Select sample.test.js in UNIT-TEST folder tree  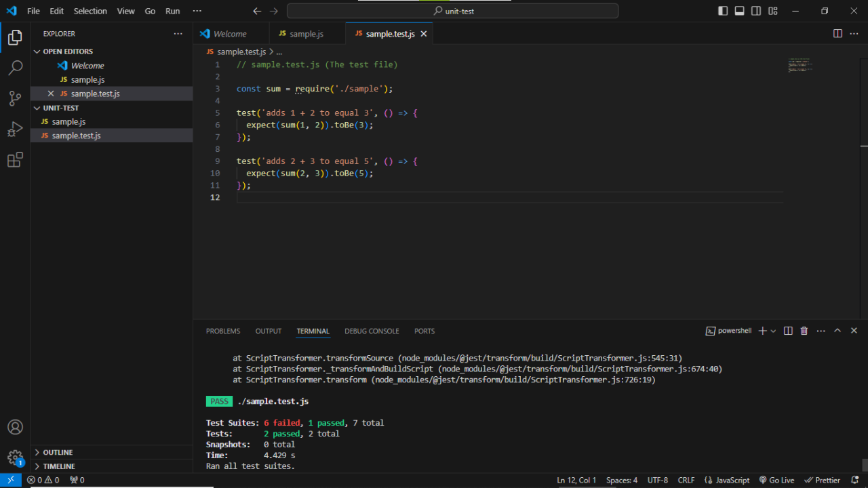(111, 136)
